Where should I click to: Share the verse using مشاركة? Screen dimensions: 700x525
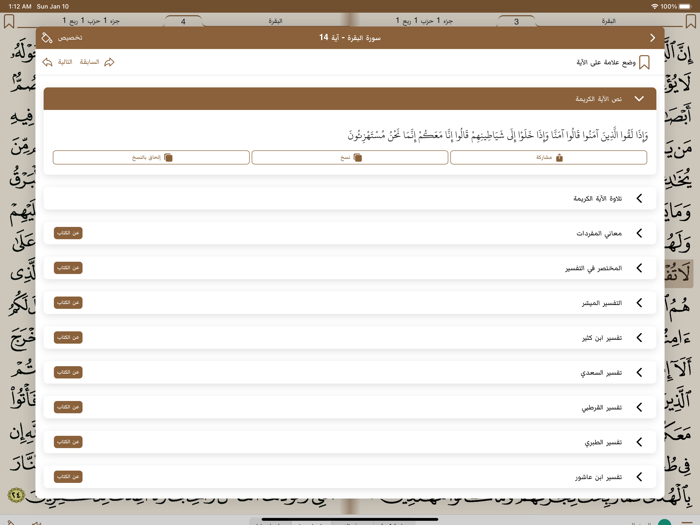click(549, 157)
